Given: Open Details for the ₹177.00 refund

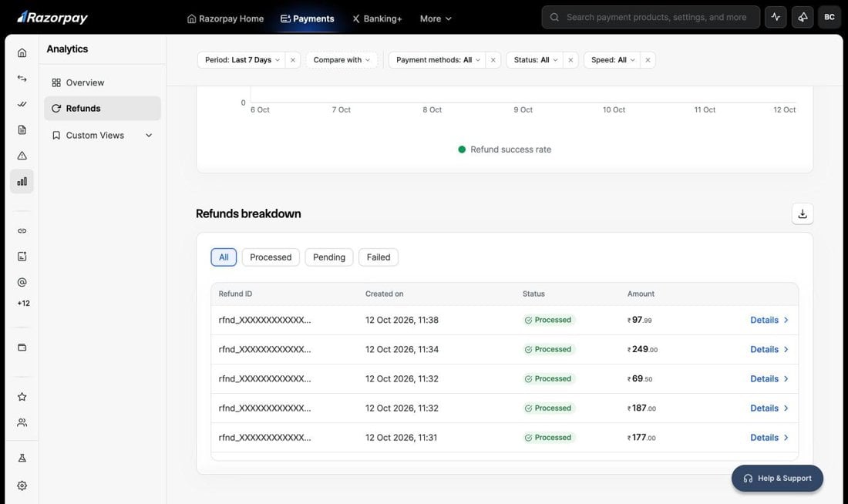Looking at the screenshot, I should pos(769,438).
